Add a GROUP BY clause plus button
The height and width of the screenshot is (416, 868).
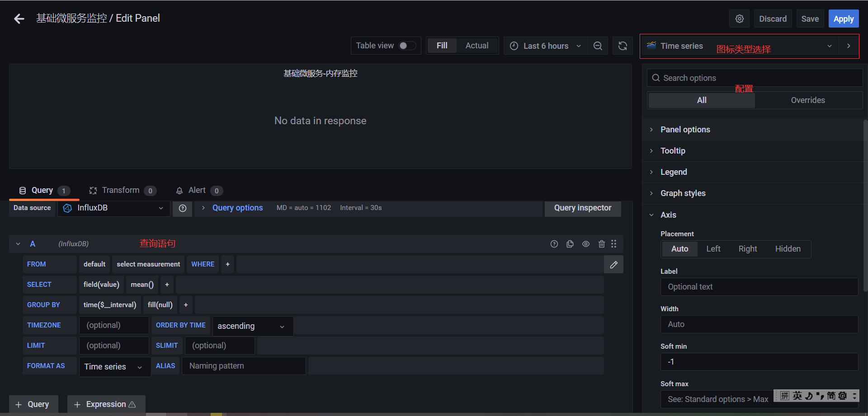point(186,305)
